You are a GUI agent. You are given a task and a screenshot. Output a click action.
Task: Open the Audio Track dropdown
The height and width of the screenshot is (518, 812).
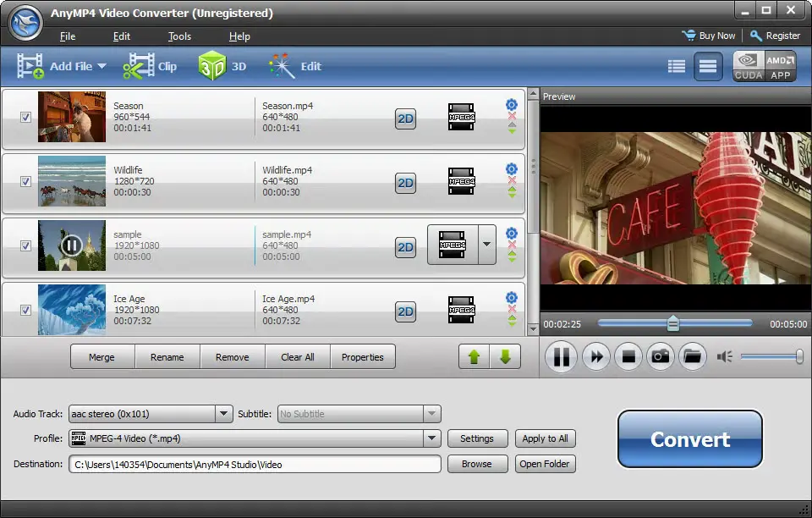pos(224,414)
